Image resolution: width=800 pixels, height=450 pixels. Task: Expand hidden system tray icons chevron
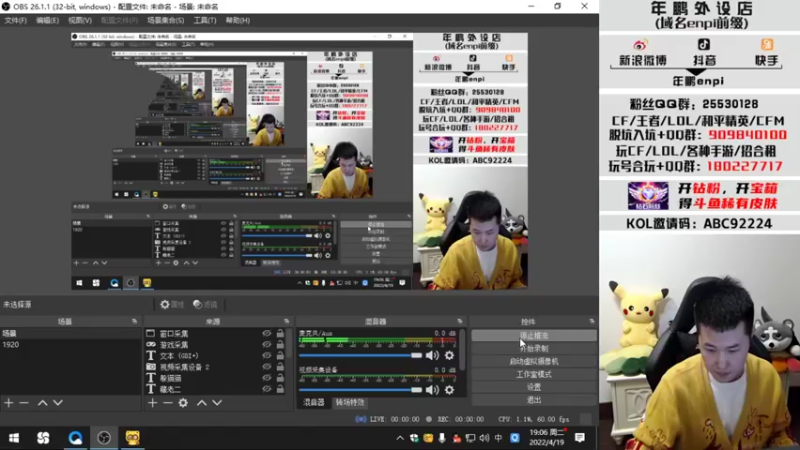coord(400,438)
